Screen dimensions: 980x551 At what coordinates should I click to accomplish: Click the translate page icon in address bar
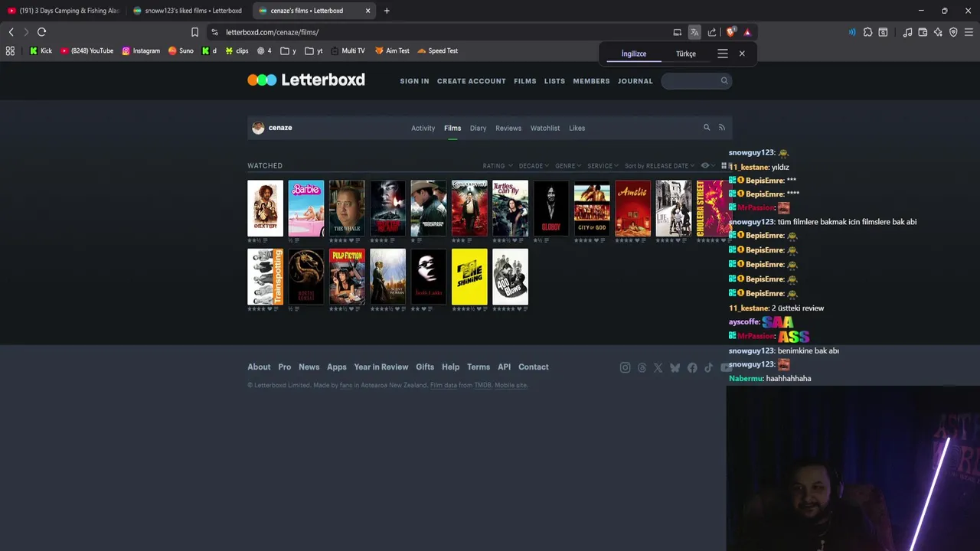click(x=694, y=32)
